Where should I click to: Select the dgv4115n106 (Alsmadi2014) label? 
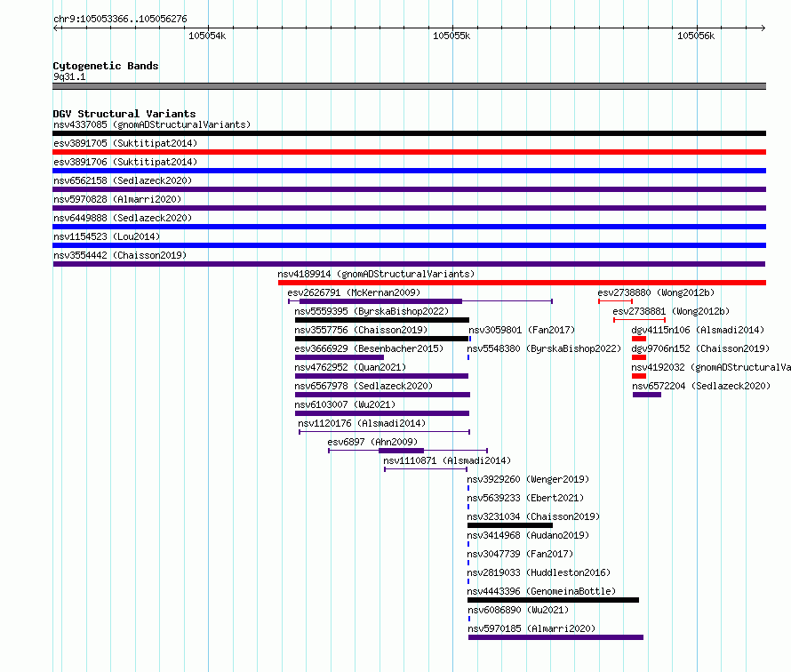click(x=698, y=330)
